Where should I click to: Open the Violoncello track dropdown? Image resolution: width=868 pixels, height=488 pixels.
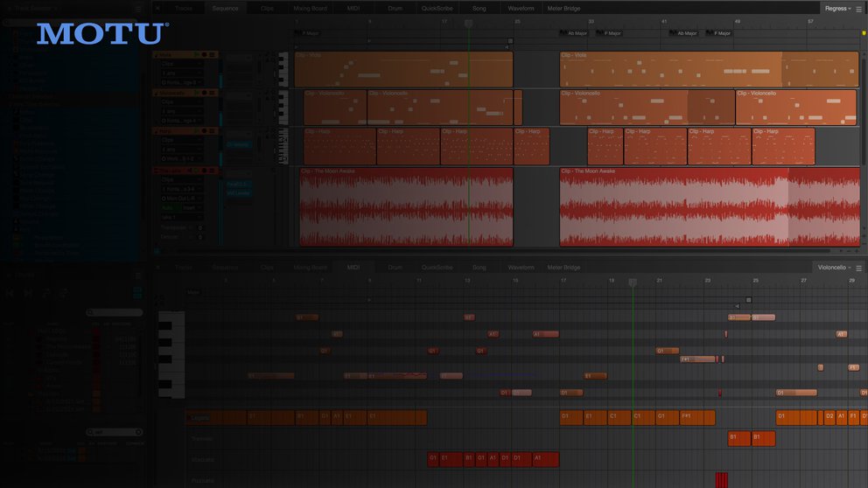(835, 267)
